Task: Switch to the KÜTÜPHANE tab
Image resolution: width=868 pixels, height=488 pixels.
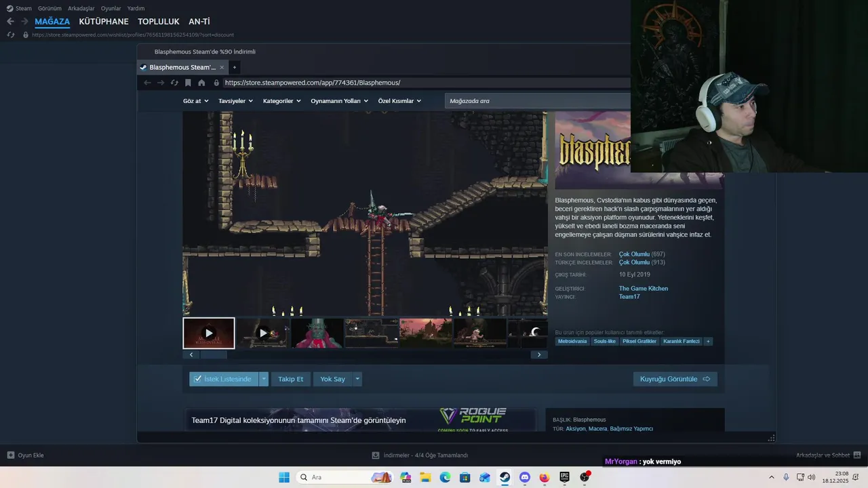Action: tap(104, 22)
